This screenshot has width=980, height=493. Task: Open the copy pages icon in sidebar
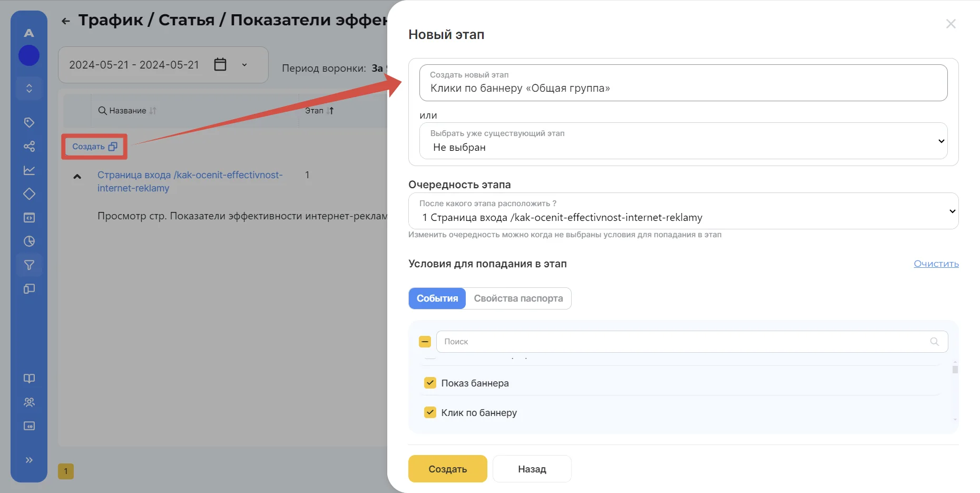coord(29,288)
